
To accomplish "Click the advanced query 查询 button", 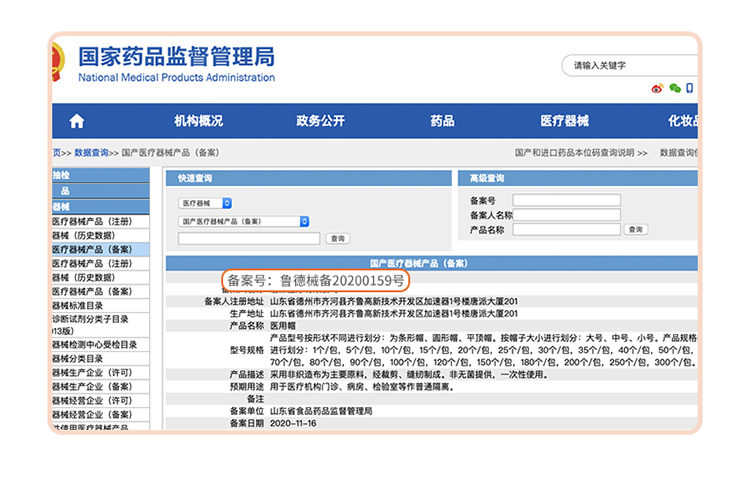I will [636, 229].
